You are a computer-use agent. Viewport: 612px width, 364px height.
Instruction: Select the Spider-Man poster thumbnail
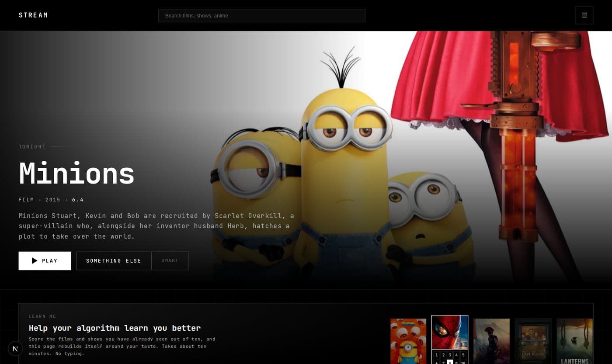450,332
